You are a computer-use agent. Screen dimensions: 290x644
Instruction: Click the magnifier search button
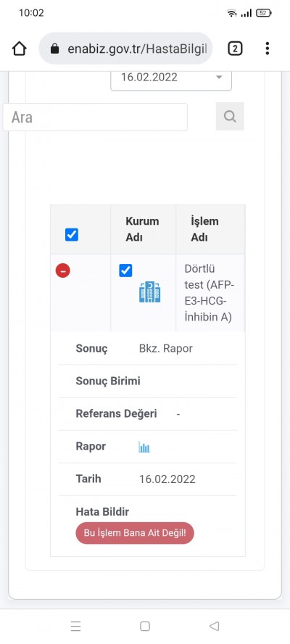[x=230, y=117]
